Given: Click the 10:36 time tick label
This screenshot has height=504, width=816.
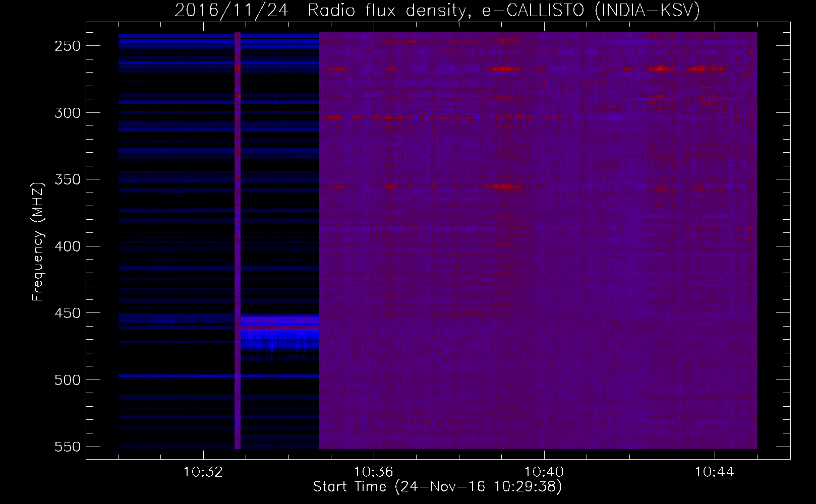Looking at the screenshot, I should [x=373, y=472].
